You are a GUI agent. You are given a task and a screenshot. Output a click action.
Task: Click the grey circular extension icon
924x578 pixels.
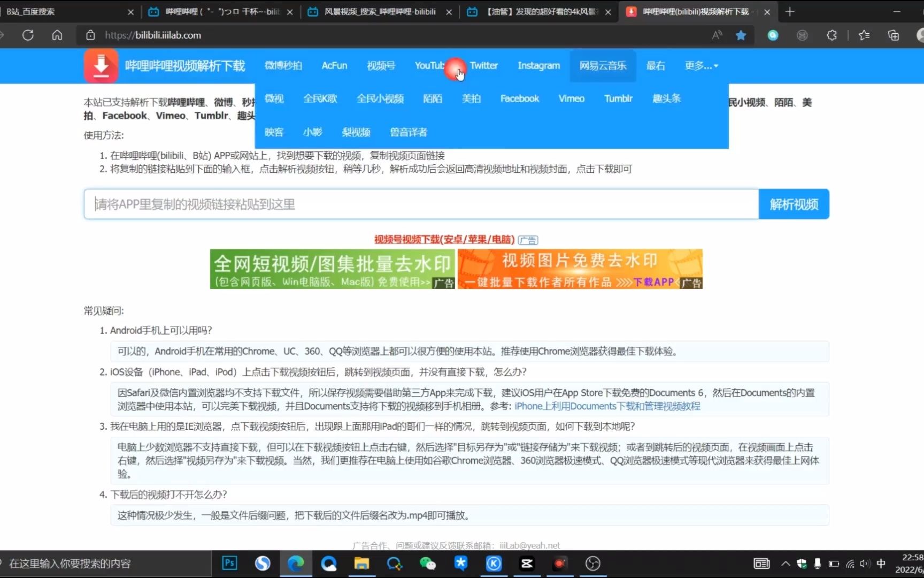point(802,35)
